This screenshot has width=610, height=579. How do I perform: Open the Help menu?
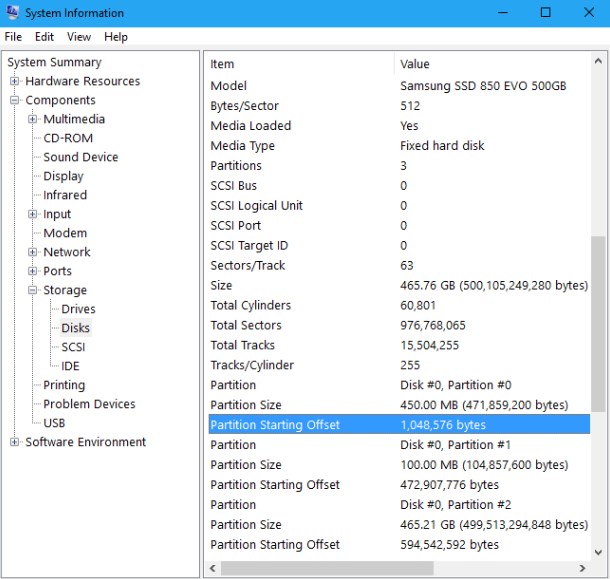[116, 37]
